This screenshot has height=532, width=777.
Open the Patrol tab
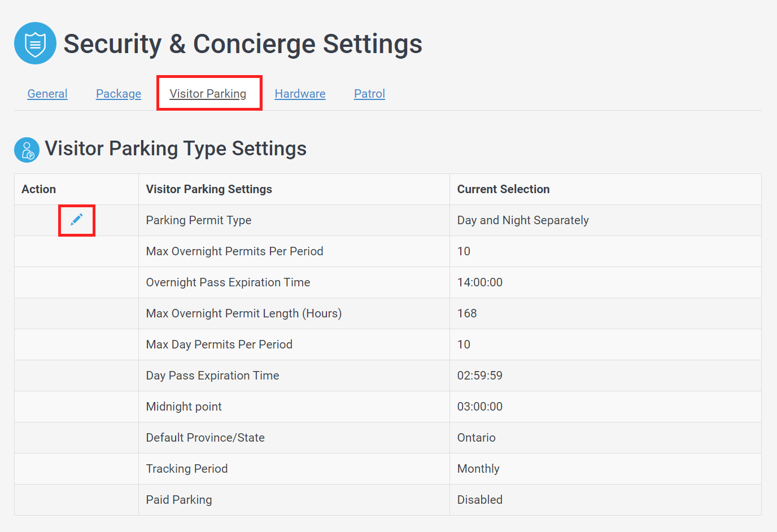click(369, 94)
